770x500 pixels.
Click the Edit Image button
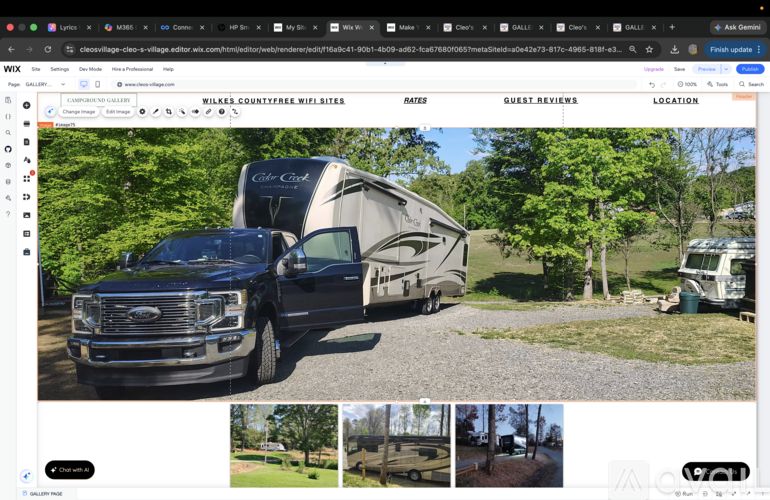point(118,111)
